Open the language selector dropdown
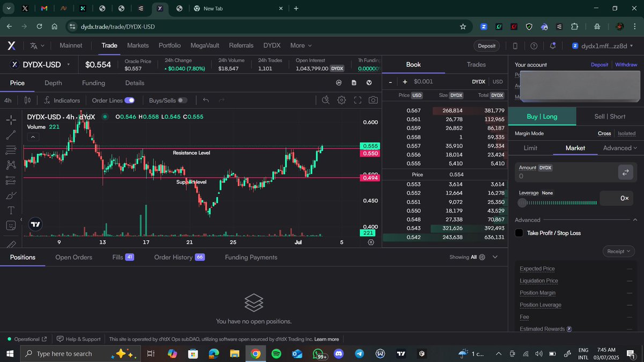The image size is (644, 362). (x=37, y=46)
